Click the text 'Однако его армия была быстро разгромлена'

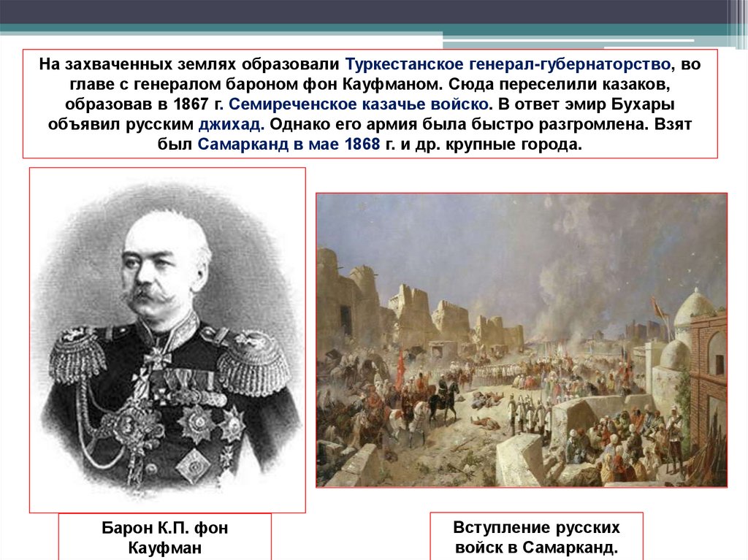tap(459, 124)
